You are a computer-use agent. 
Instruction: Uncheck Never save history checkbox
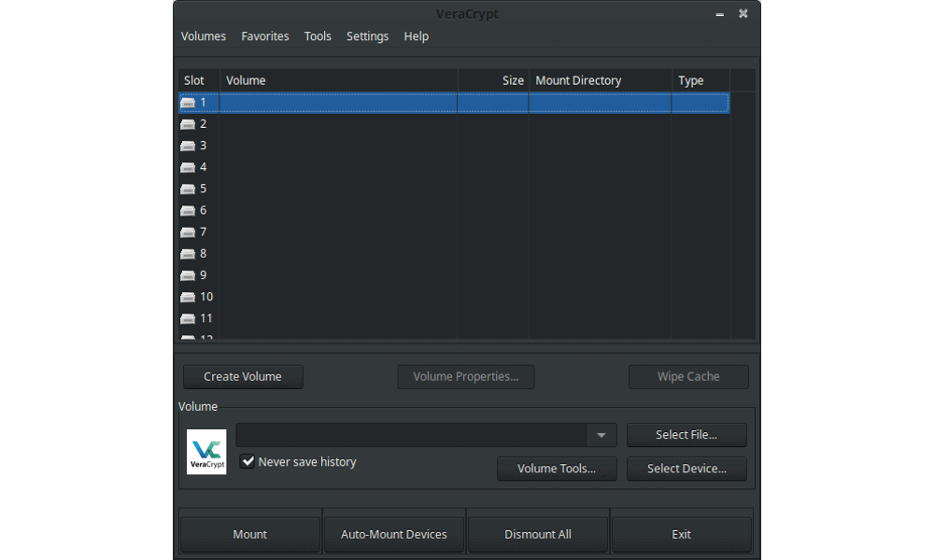coord(248,461)
